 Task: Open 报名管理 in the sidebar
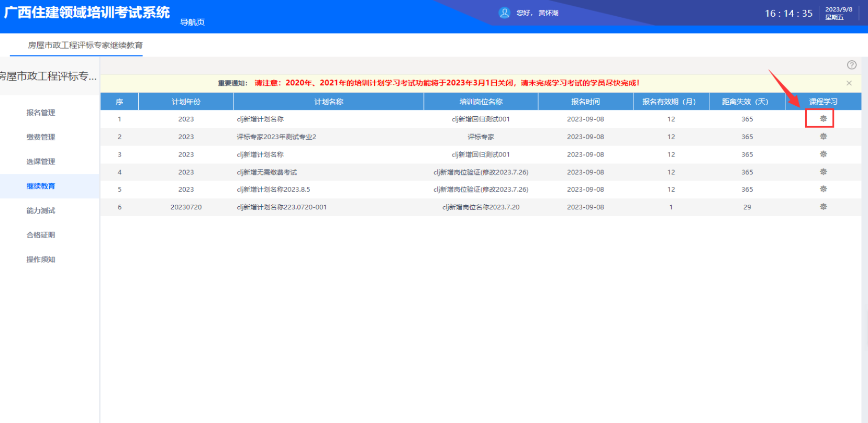point(41,113)
